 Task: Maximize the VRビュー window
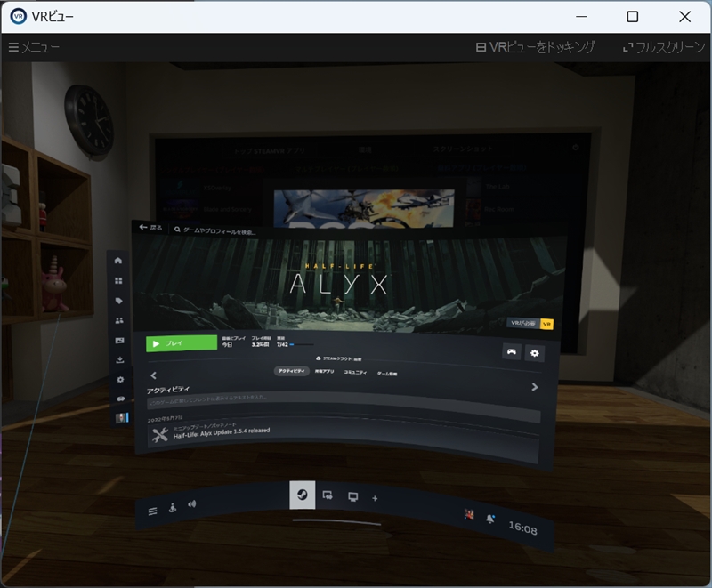coord(633,17)
